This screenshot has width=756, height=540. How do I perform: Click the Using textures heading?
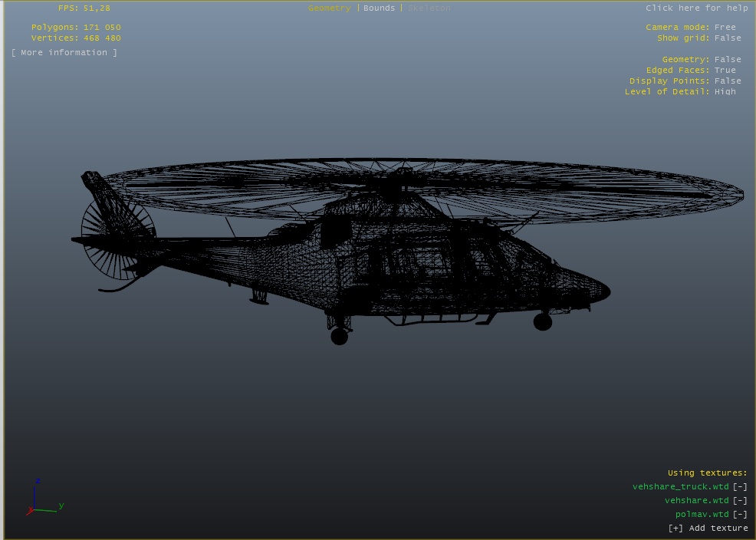click(x=707, y=473)
